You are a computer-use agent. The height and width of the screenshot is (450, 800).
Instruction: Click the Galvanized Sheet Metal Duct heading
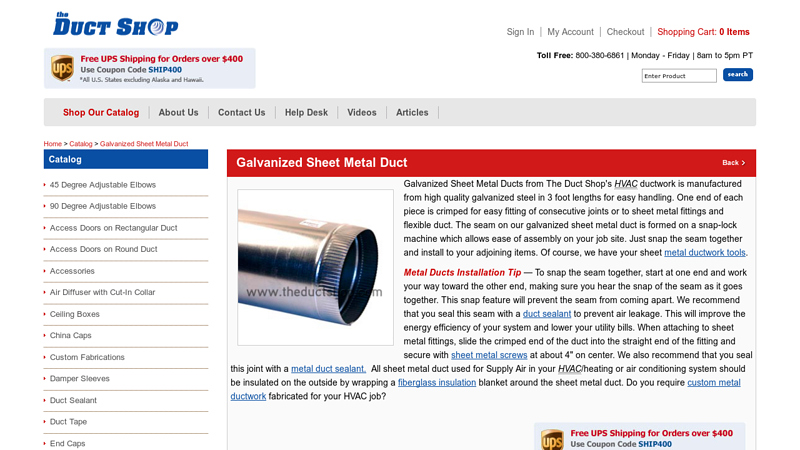(x=321, y=163)
